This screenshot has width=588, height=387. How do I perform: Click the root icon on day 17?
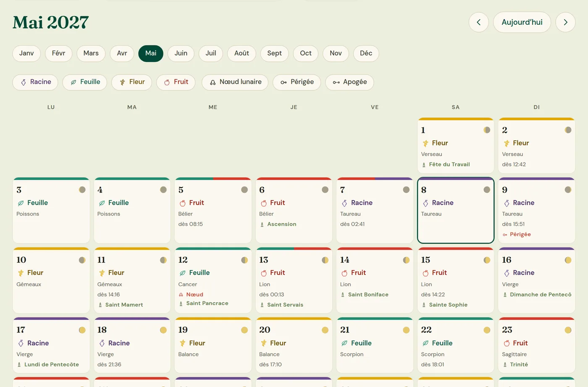tap(21, 343)
